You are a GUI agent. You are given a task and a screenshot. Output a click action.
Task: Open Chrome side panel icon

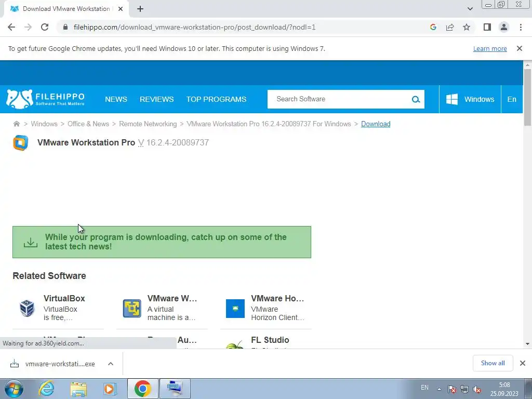click(487, 27)
